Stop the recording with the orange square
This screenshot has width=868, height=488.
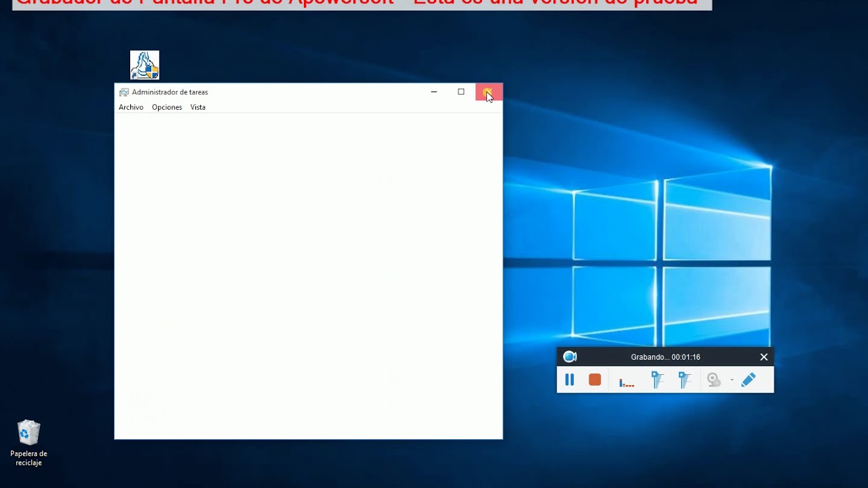[x=595, y=380]
